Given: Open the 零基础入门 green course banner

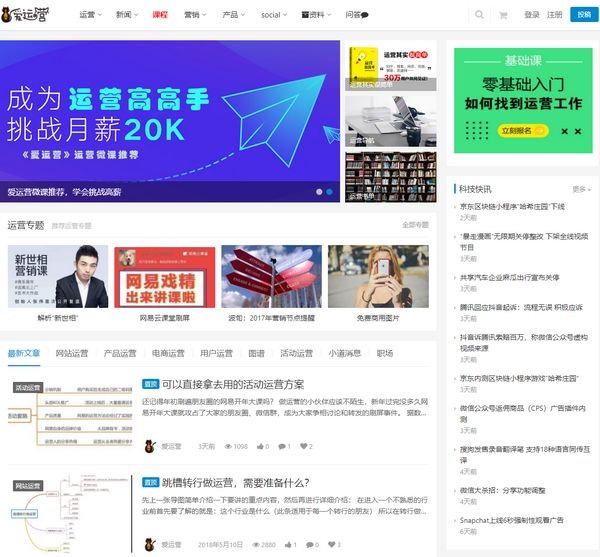Looking at the screenshot, I should point(523,100).
